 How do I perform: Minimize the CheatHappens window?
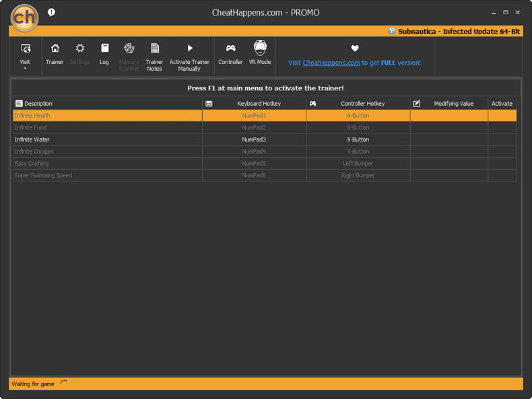[x=494, y=13]
